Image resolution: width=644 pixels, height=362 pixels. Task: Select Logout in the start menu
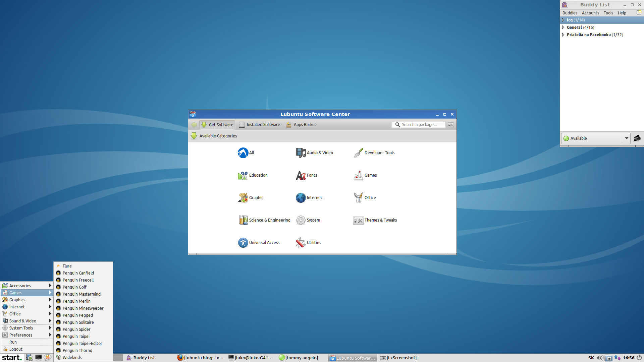click(x=27, y=349)
